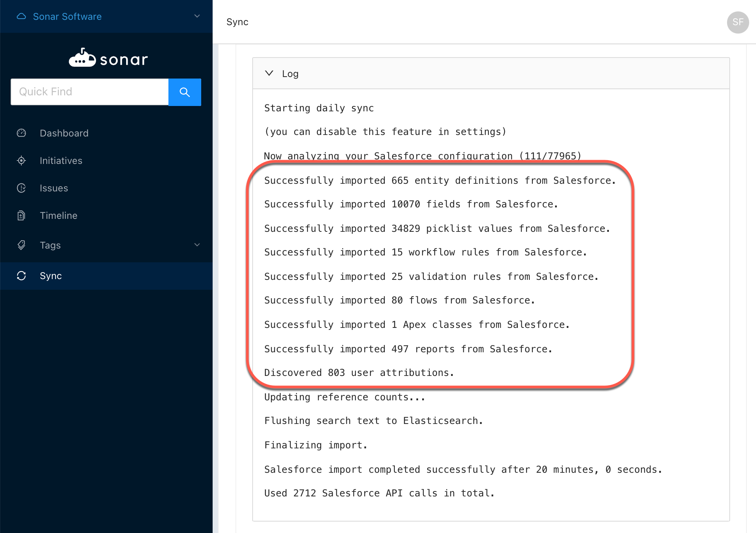Open the Timeline sidebar item
Image resolution: width=756 pixels, height=533 pixels.
click(x=59, y=215)
